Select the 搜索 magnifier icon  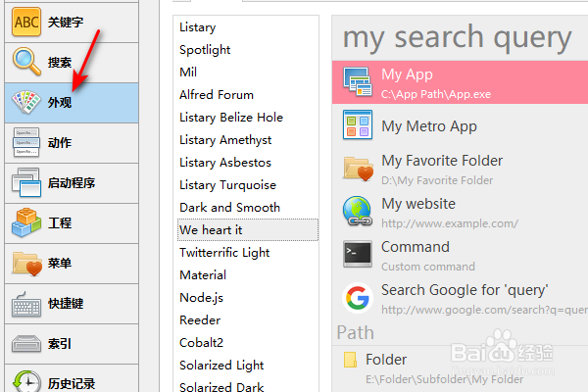point(26,62)
